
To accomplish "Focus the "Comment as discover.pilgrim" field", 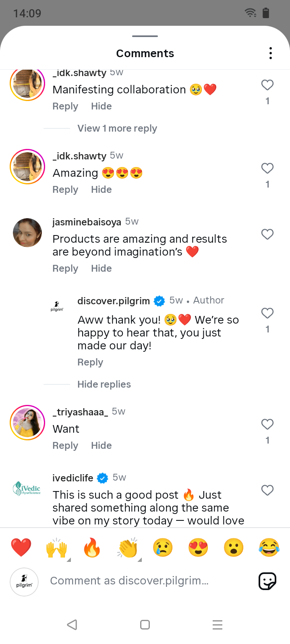I will (x=129, y=581).
